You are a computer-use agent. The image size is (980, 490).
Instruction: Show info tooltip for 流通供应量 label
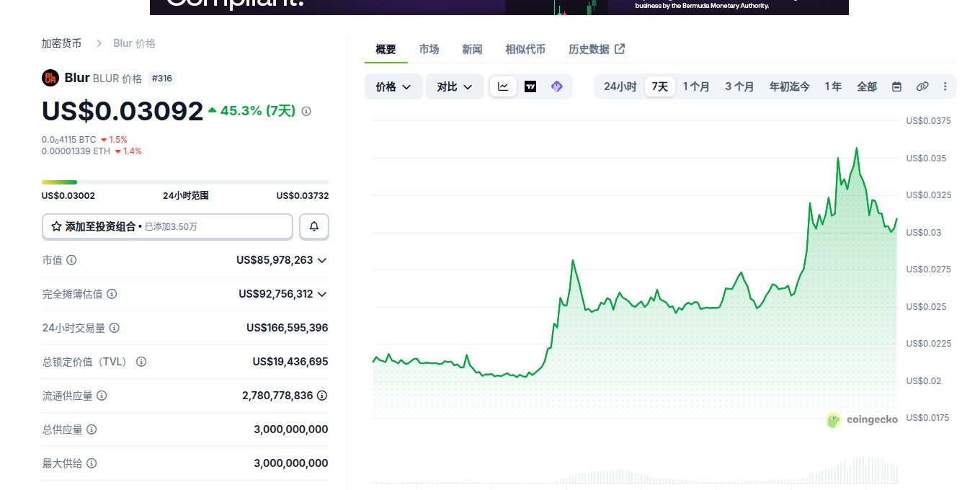[x=102, y=396]
